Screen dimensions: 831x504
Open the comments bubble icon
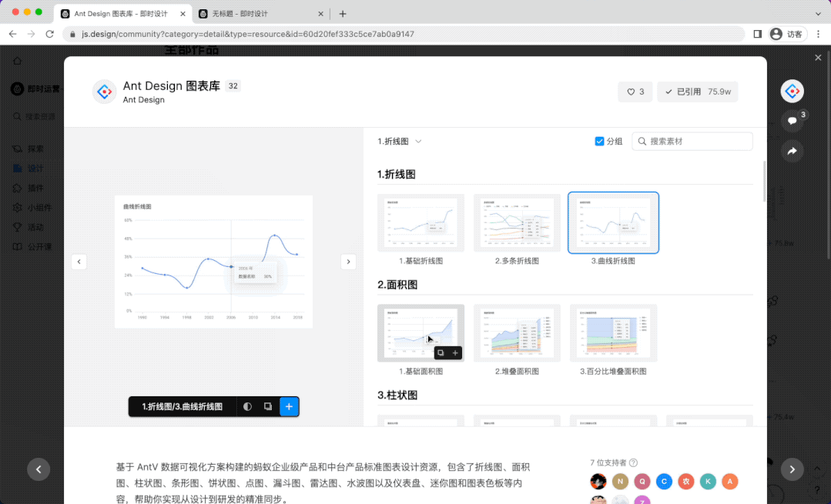click(x=792, y=121)
